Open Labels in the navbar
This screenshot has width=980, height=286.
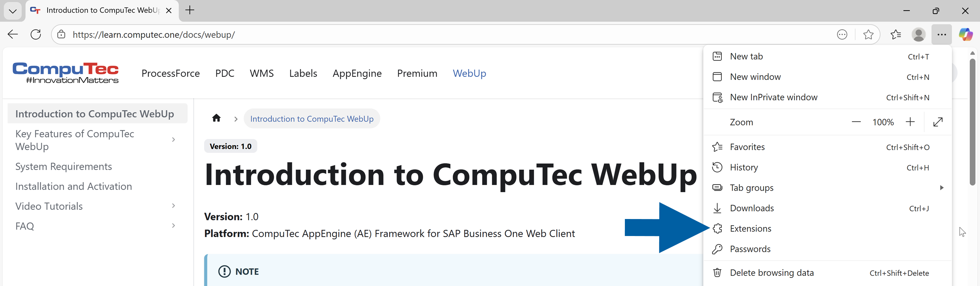[303, 73]
